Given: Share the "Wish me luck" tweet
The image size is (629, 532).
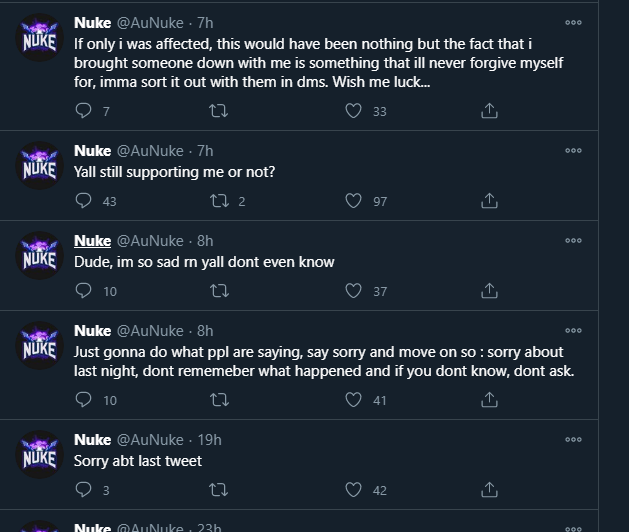Looking at the screenshot, I should tap(490, 111).
